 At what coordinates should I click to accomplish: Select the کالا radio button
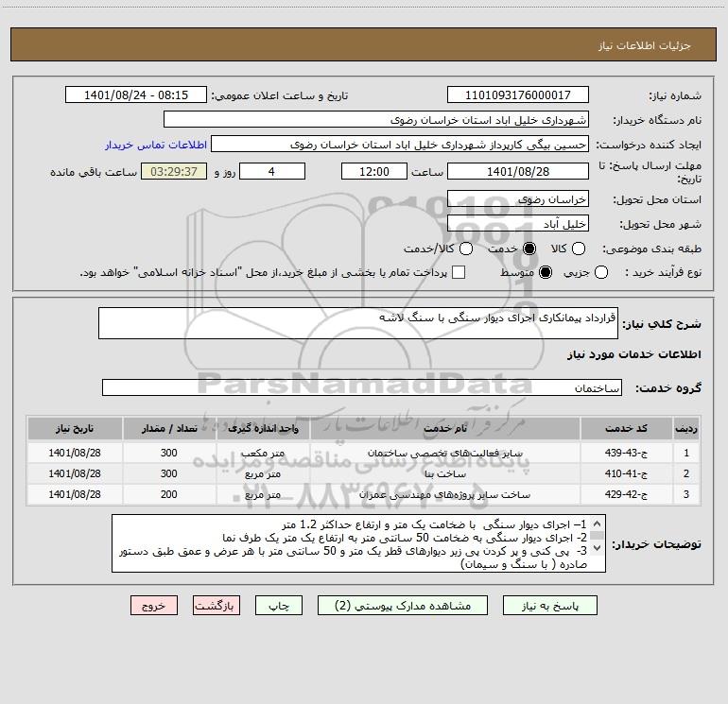coord(578,249)
